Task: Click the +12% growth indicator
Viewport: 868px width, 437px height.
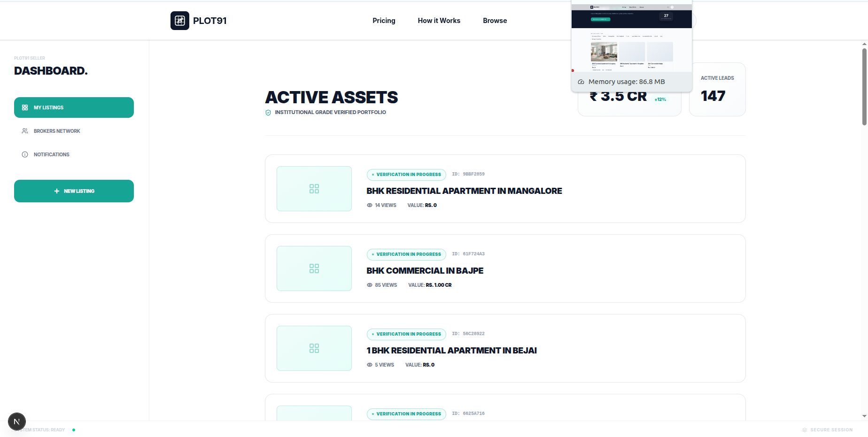Action: 660,100
